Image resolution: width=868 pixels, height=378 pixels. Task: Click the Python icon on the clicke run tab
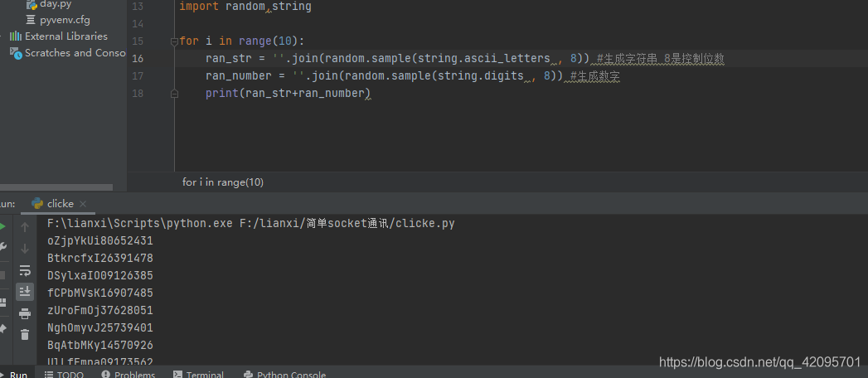pos(37,204)
